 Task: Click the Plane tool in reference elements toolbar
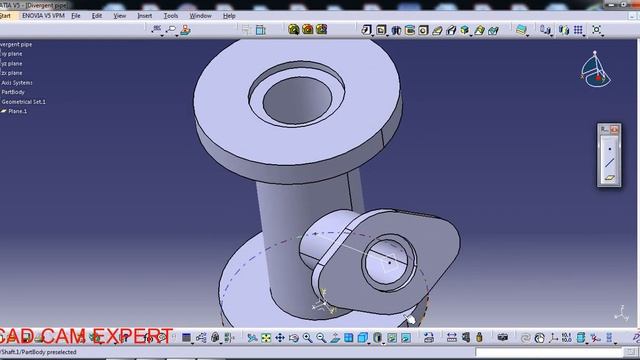tap(609, 178)
